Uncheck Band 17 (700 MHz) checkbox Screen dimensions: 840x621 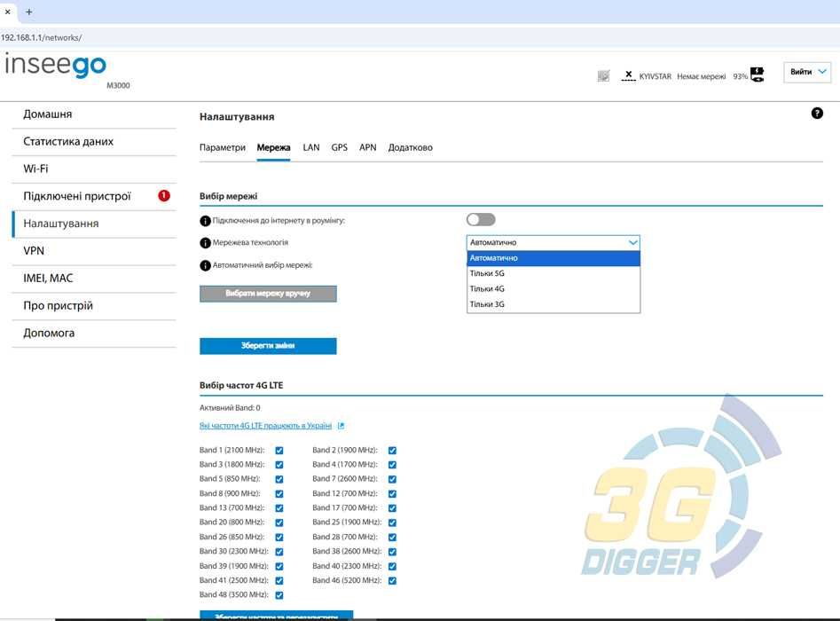pos(392,508)
